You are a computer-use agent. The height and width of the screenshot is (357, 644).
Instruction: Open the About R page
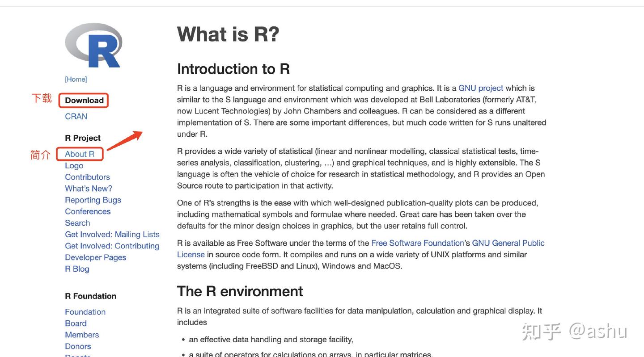pos(79,153)
